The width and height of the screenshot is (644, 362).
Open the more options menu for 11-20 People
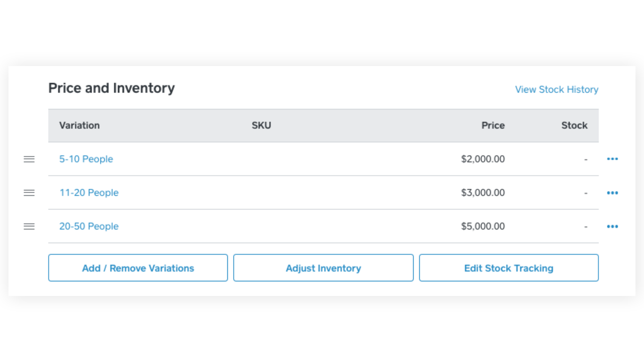(612, 193)
